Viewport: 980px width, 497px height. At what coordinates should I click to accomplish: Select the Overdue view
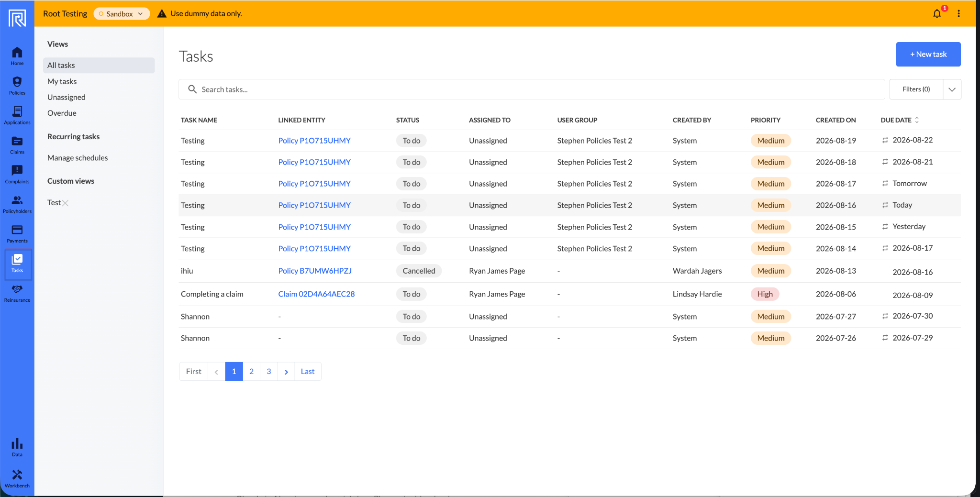tap(62, 113)
